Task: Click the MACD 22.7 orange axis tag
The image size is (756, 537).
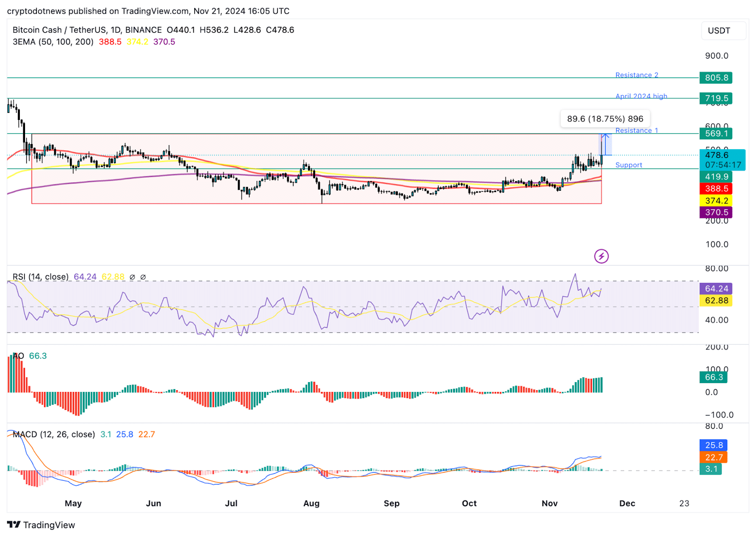Action: coord(713,457)
